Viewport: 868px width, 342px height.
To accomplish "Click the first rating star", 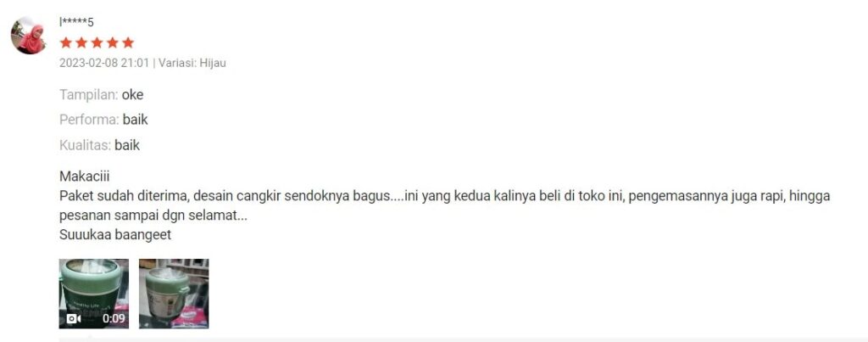I will click(66, 42).
